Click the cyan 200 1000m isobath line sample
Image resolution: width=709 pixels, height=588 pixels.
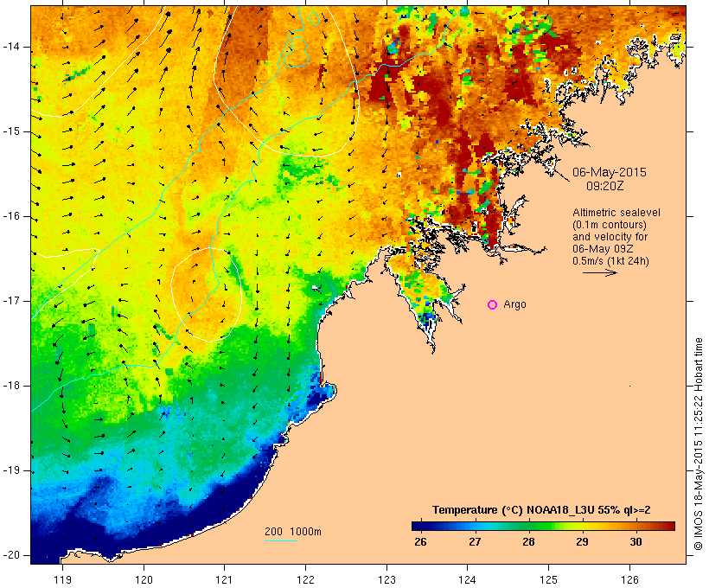(x=281, y=540)
